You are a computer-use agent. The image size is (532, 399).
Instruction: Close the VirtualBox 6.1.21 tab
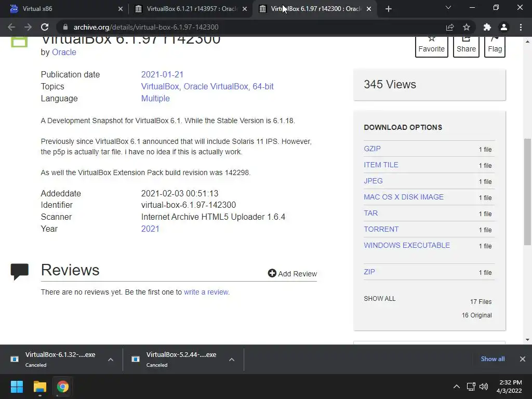245,9
